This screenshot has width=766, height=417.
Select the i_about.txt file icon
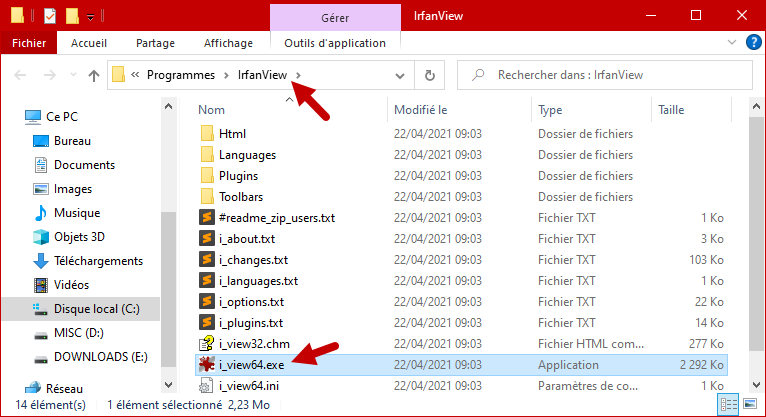click(207, 238)
